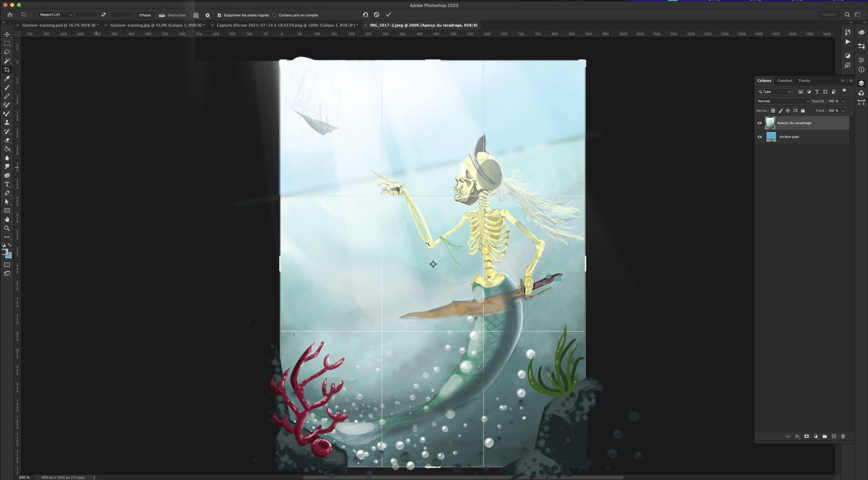This screenshot has height=480, width=868.
Task: Toggle lock position in Layers panel
Action: pos(788,111)
